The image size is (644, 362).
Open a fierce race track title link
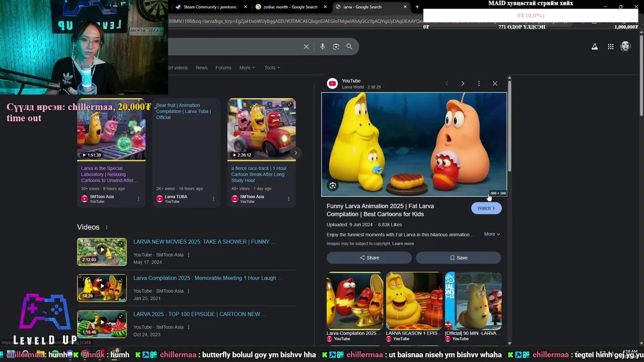pyautogui.click(x=259, y=174)
